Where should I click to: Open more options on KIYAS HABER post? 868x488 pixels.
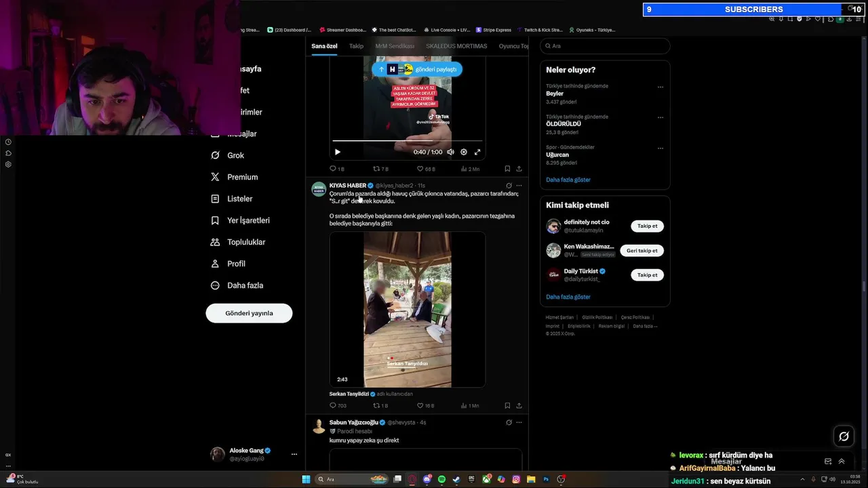(x=519, y=185)
